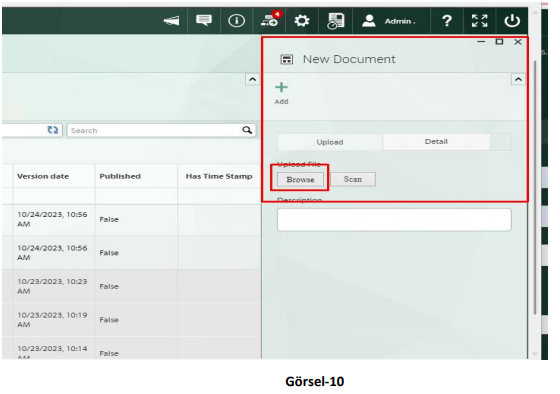Open the Admin user menu
The height and width of the screenshot is (394, 560).
tap(389, 21)
